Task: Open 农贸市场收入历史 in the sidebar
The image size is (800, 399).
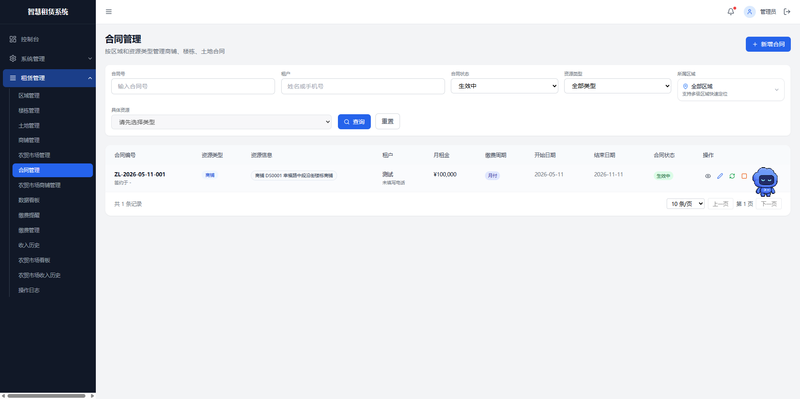Action: tap(39, 275)
